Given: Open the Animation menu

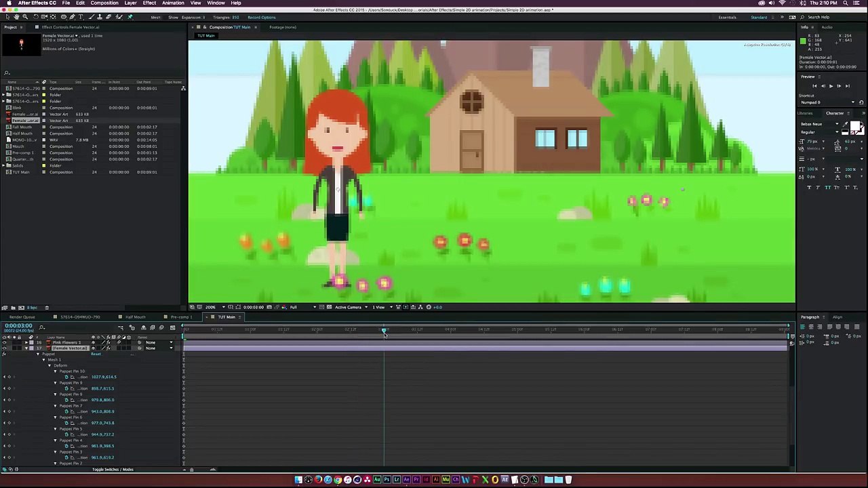Looking at the screenshot, I should [x=173, y=3].
